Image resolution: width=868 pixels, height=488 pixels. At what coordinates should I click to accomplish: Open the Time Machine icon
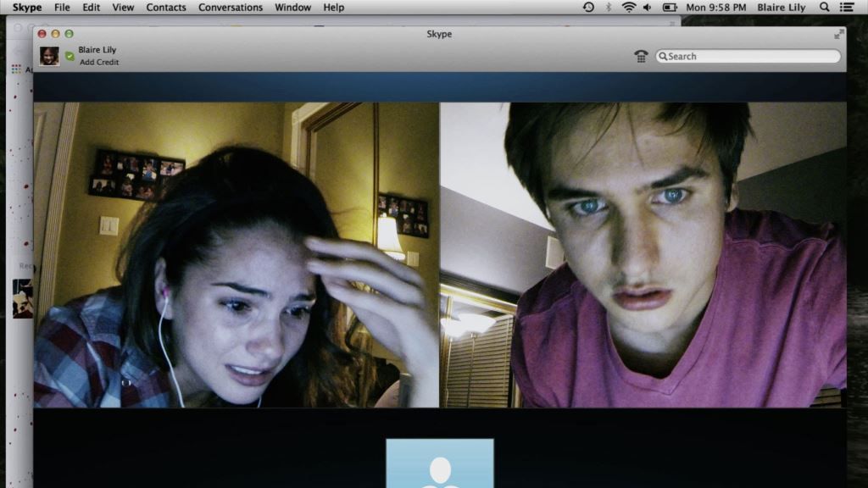[588, 8]
